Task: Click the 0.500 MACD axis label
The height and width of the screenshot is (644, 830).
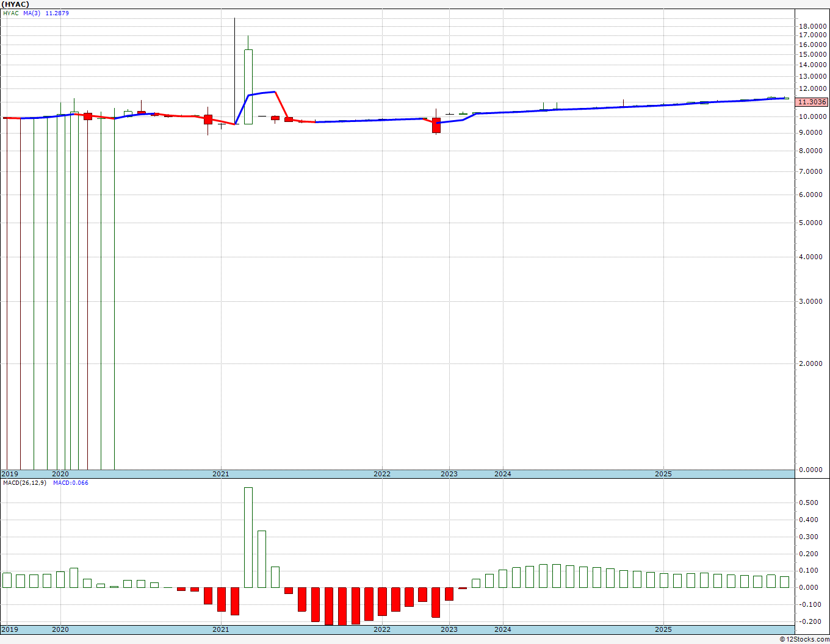Action: [x=809, y=503]
